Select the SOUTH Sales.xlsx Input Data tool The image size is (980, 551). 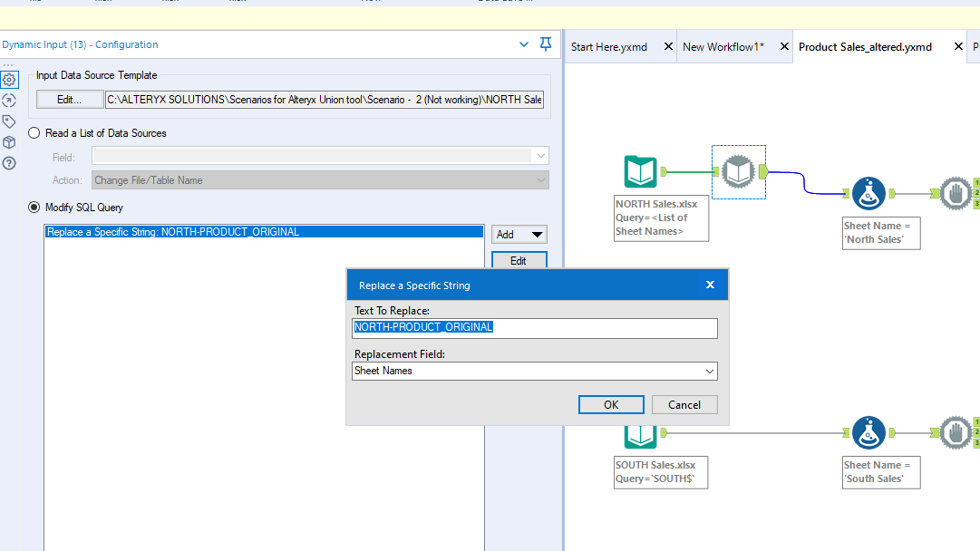(x=640, y=432)
